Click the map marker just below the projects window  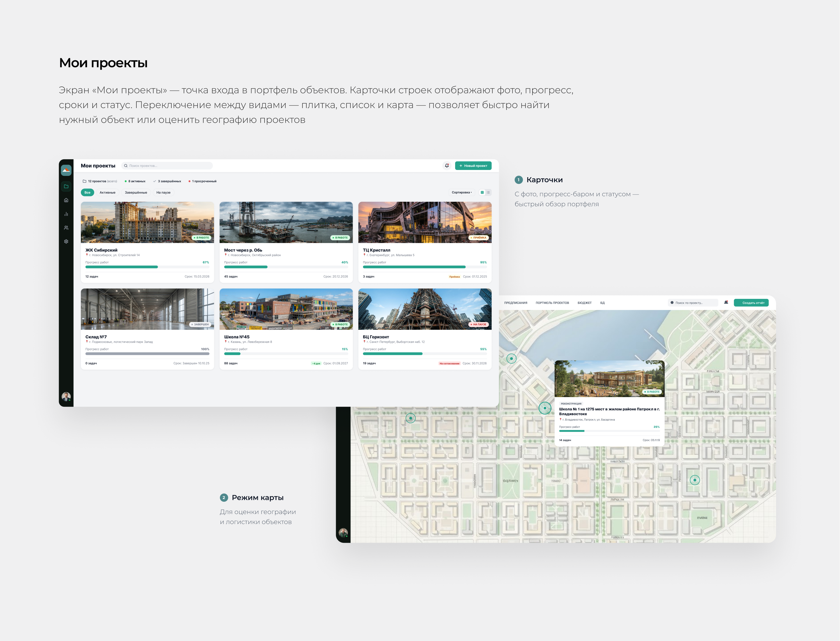click(411, 418)
